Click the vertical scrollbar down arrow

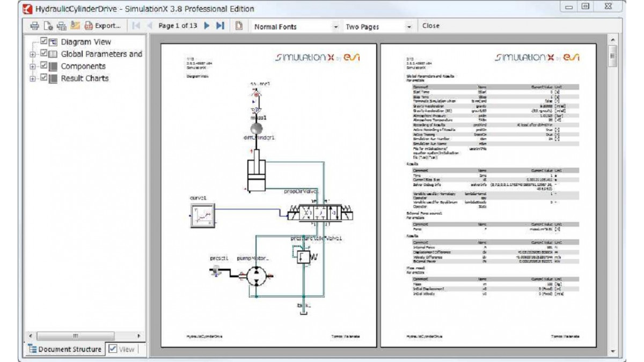tap(613, 351)
